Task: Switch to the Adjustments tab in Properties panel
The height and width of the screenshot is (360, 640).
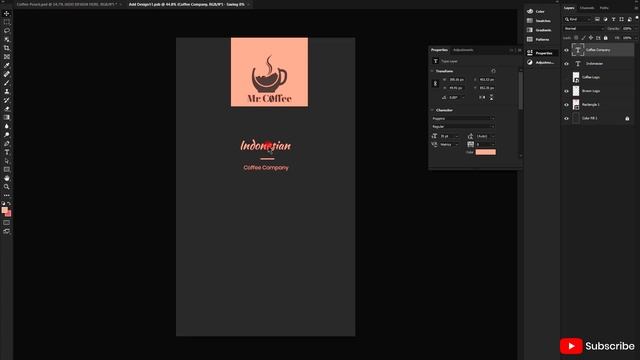Action: [x=463, y=50]
